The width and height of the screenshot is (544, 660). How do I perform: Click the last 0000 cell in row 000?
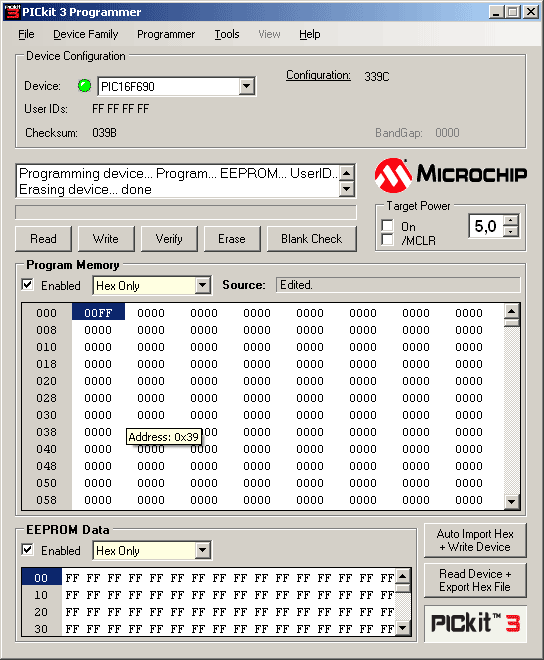(469, 313)
